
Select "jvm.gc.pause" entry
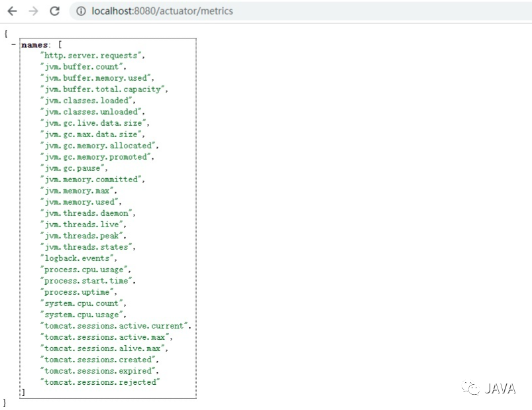(x=72, y=168)
